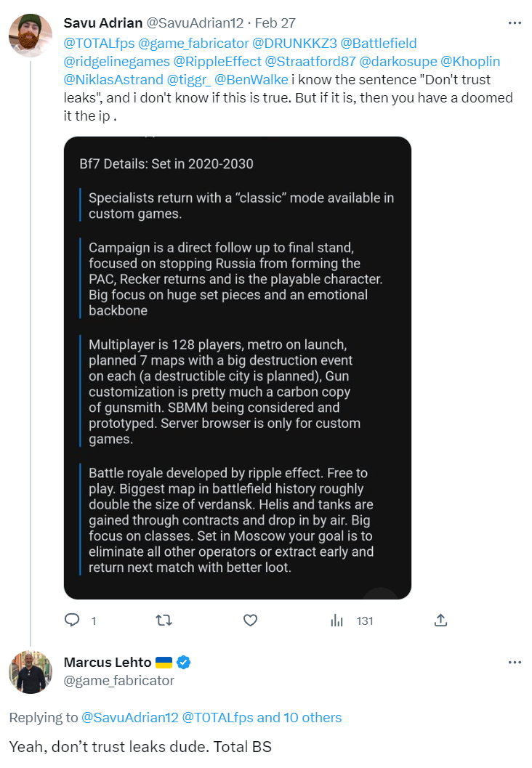Click the Savu Adrian display name

103,23
